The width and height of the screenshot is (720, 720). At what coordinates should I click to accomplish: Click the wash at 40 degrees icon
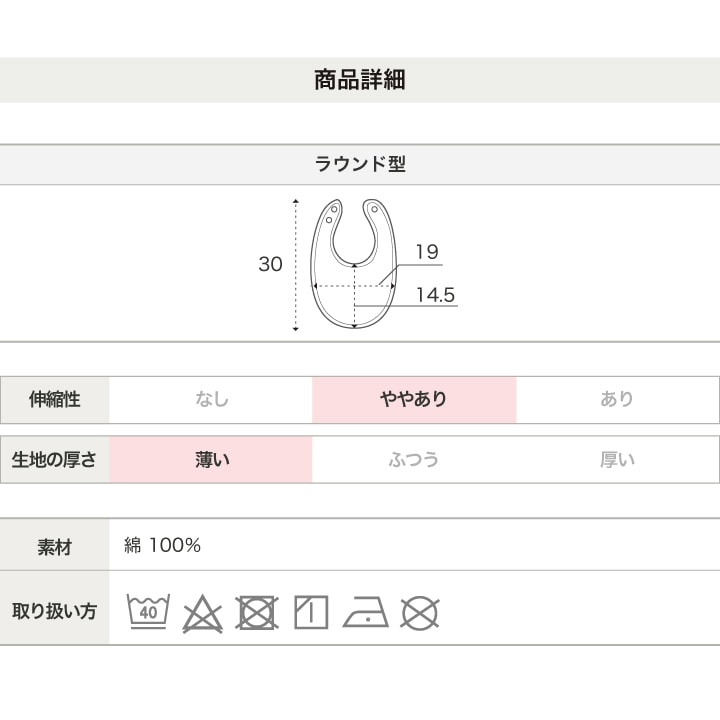pyautogui.click(x=148, y=611)
